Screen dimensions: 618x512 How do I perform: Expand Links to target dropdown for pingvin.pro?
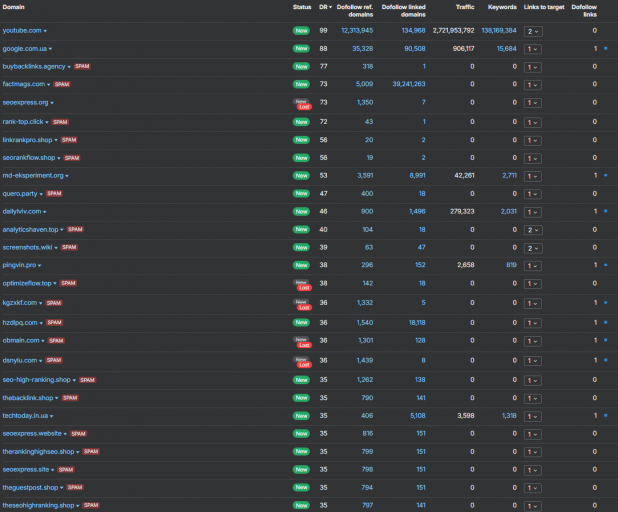coord(532,266)
